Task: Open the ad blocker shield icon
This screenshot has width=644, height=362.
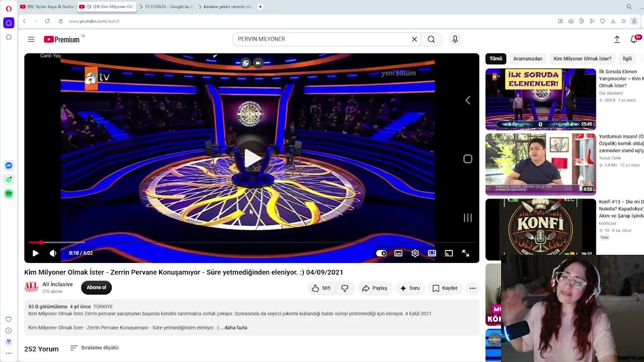Action: 582,21
